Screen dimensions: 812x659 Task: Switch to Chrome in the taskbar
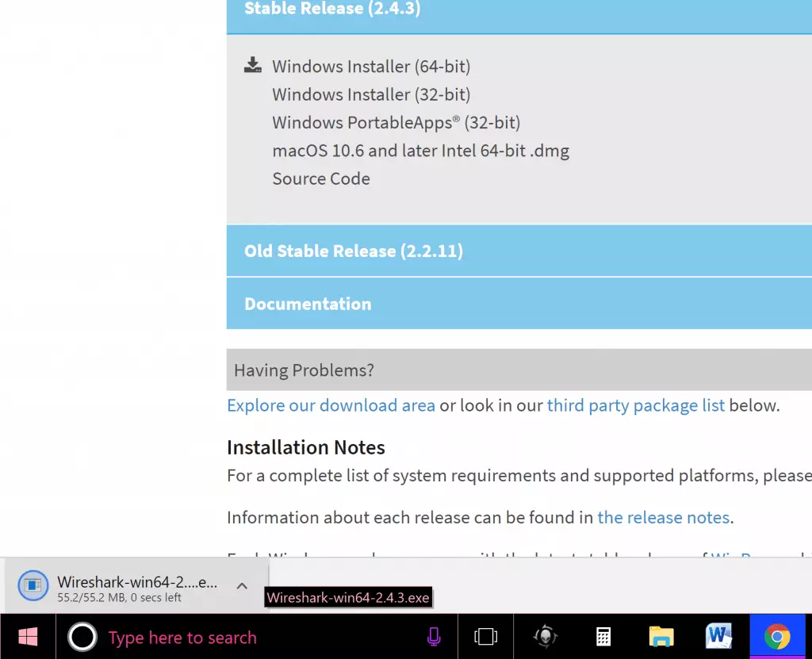pos(777,637)
